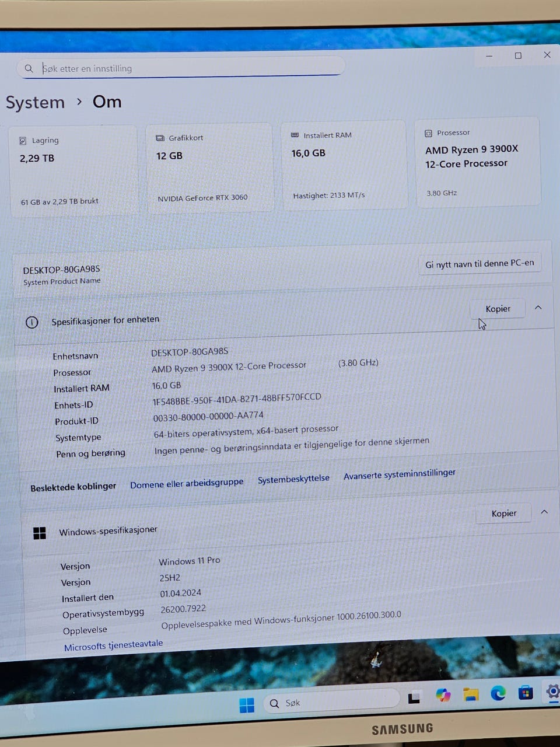This screenshot has height=747, width=560.
Task: Click the taskbar Søk search box
Action: pyautogui.click(x=332, y=702)
